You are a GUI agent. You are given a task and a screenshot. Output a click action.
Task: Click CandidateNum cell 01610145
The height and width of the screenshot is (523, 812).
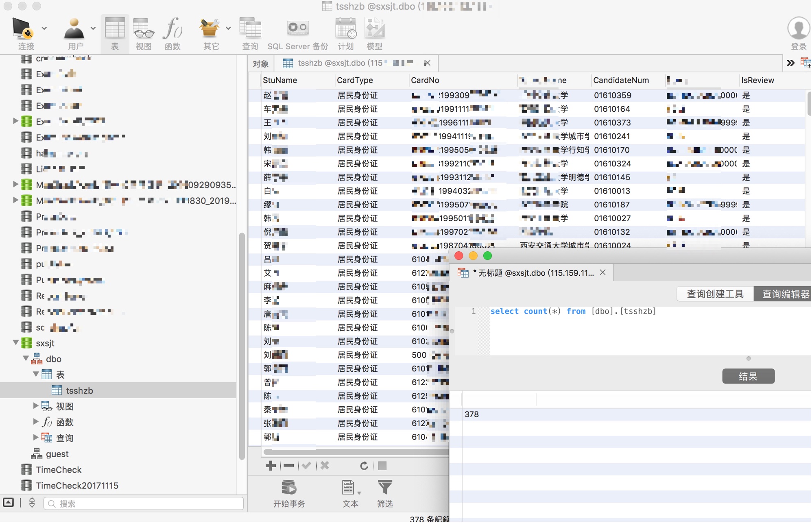point(612,177)
